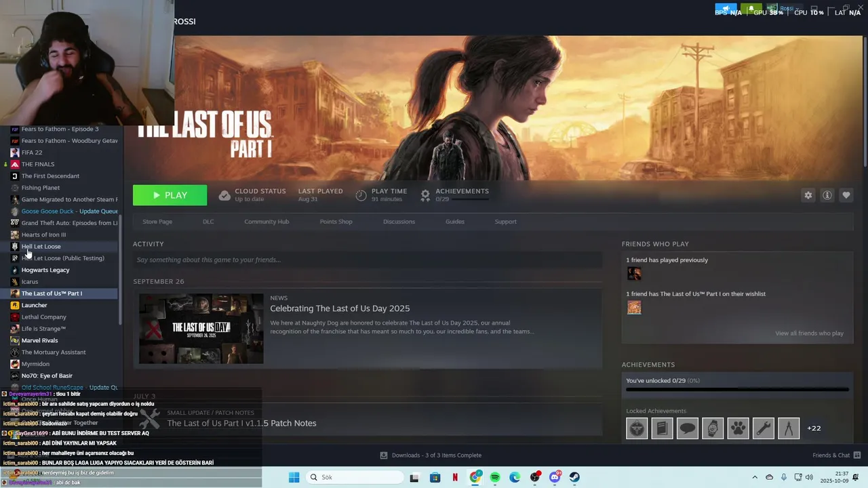Open Spotify from the taskbar
This screenshot has height=488, width=868.
click(x=495, y=477)
